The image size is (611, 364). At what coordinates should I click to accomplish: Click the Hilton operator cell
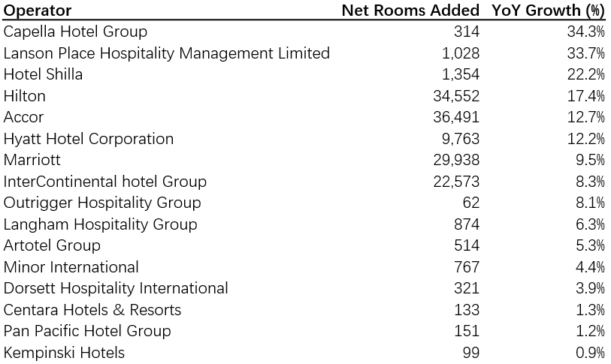pos(24,96)
